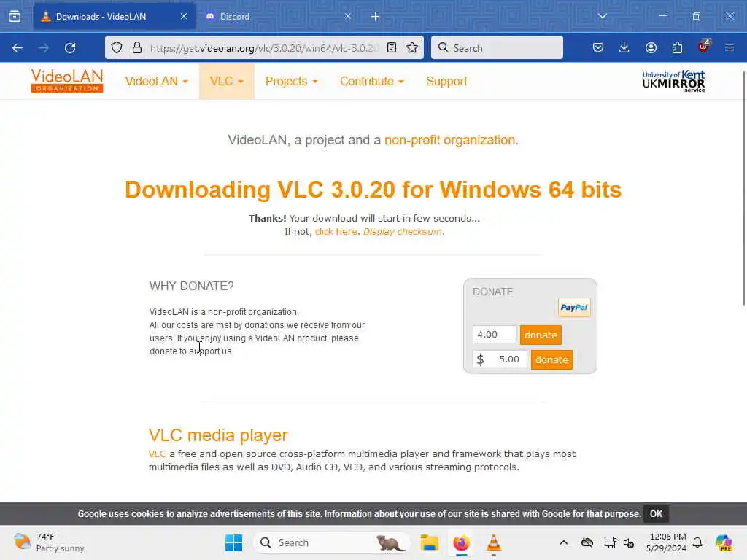Open display/network tray icon
This screenshot has width=747, height=560.
pos(610,542)
